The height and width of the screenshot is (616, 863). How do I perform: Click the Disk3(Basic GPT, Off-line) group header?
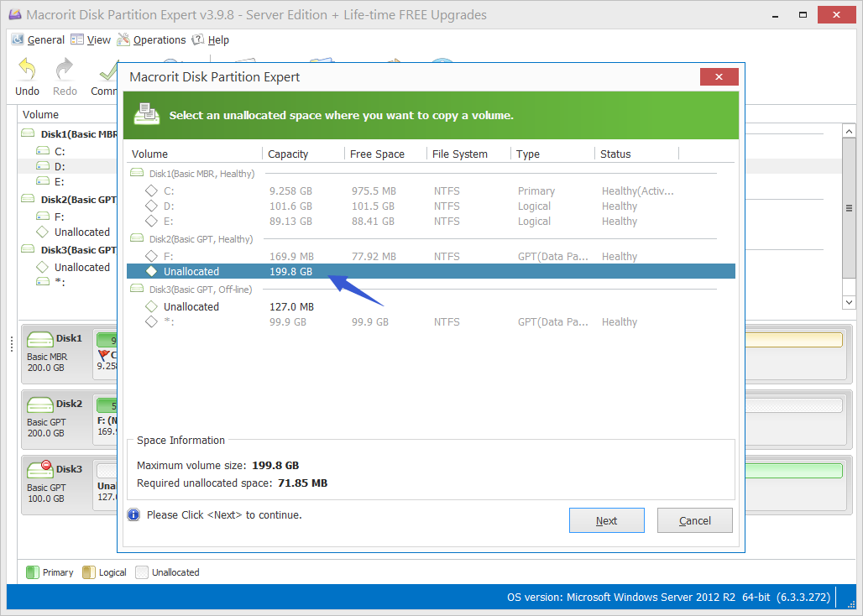tap(201, 290)
